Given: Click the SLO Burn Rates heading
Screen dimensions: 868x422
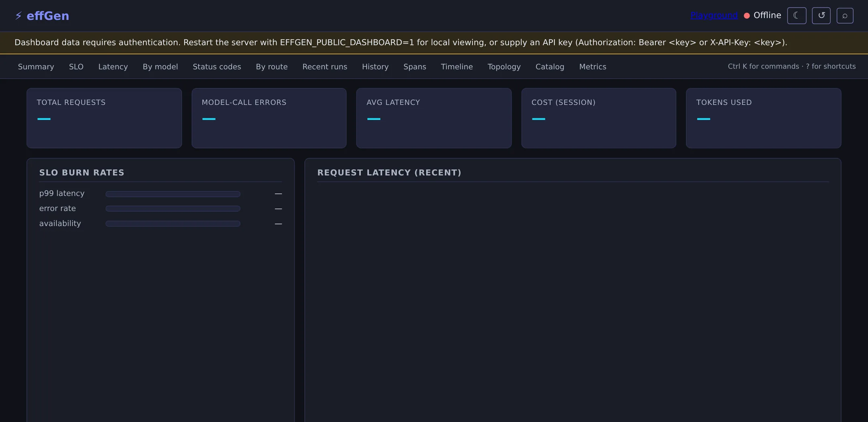Looking at the screenshot, I should click(82, 172).
